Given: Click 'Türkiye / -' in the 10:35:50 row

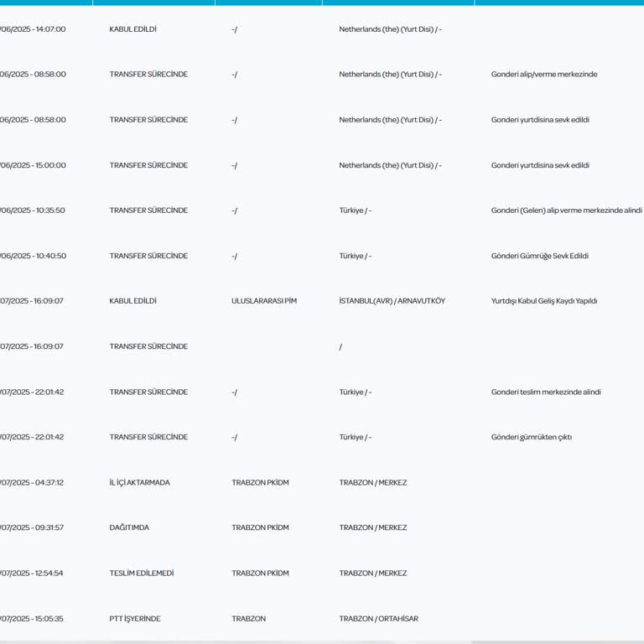Looking at the screenshot, I should click(x=355, y=210).
